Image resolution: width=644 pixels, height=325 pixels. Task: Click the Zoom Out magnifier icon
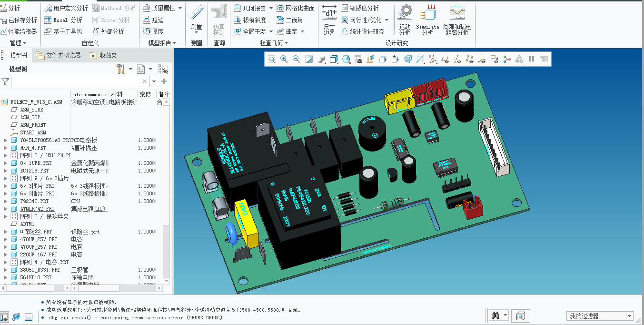[296, 59]
